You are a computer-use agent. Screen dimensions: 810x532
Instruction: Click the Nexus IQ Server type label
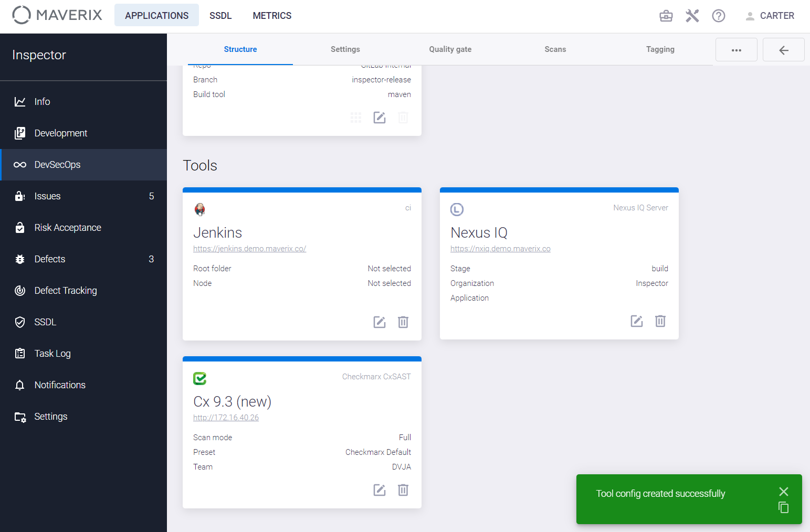[x=641, y=208]
